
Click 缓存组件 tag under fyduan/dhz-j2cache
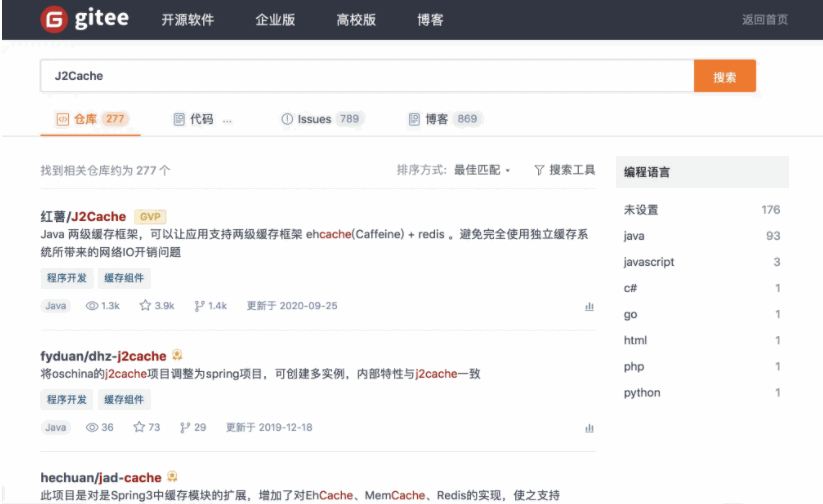point(124,400)
